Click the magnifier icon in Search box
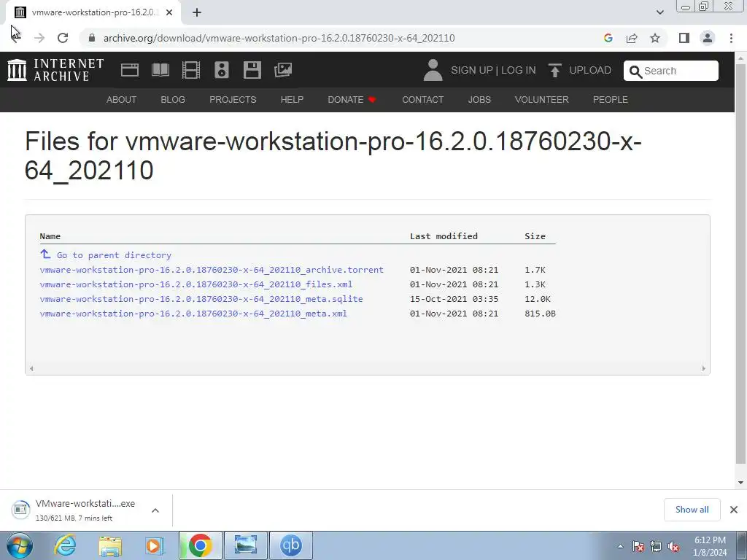Viewport: 747px width, 560px height. click(635, 71)
